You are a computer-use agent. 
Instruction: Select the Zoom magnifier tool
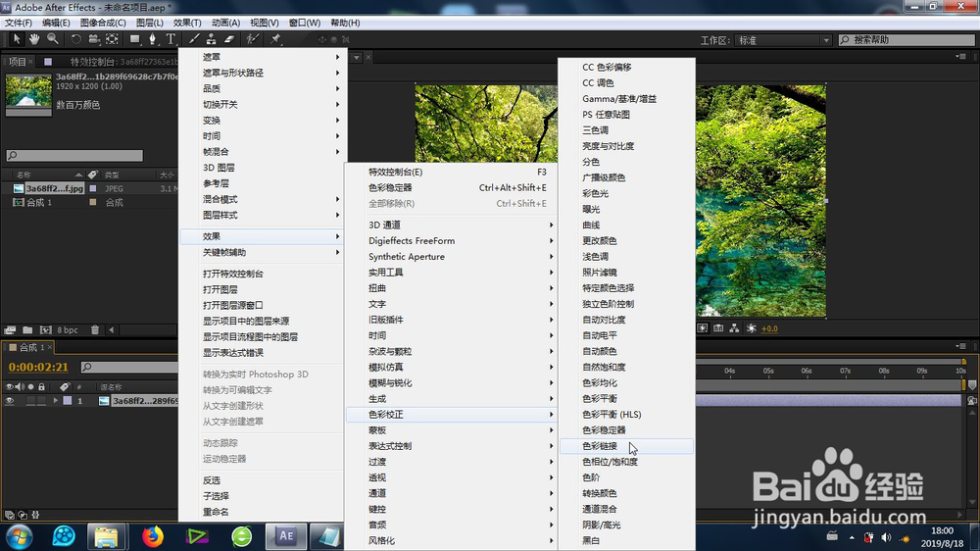point(53,39)
